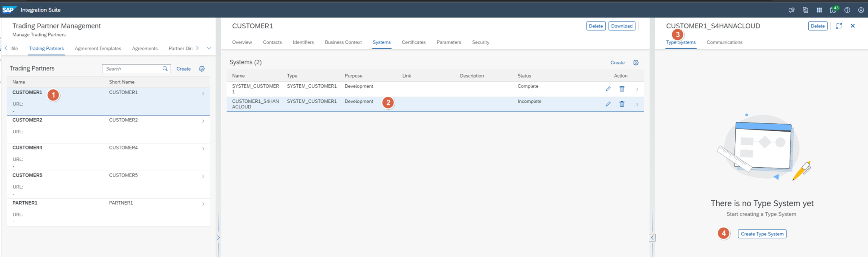Viewport: 868px width, 257px height.
Task: Click Create in Trading Partners list
Action: (184, 69)
